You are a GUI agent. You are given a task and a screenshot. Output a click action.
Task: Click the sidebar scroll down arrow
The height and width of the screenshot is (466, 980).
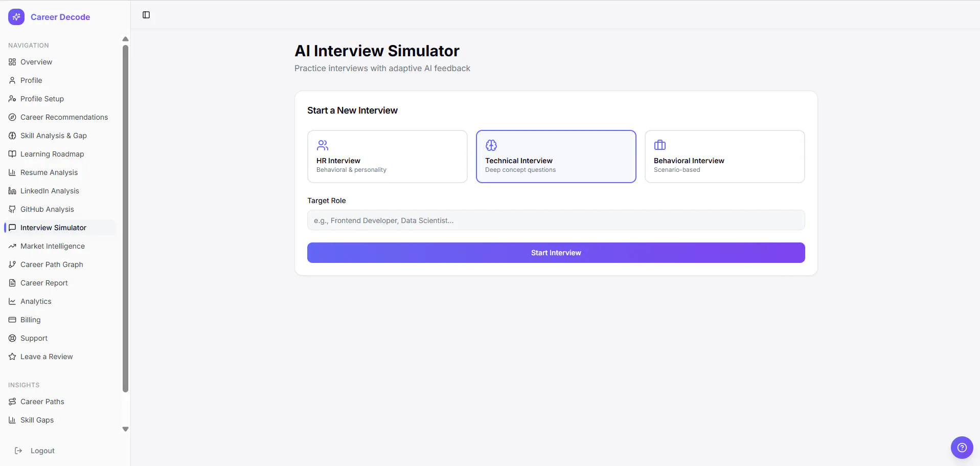pos(125,429)
